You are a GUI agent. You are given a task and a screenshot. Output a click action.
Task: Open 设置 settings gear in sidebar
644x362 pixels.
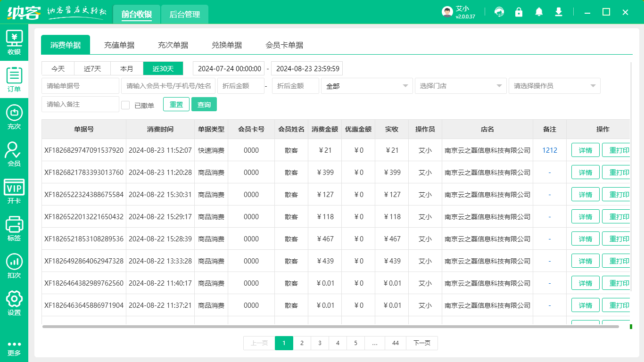coord(14,303)
